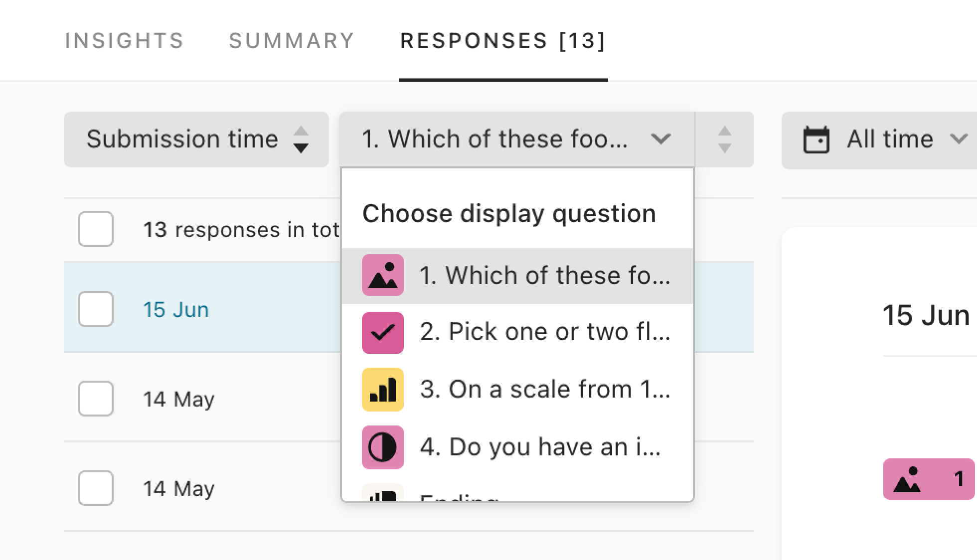This screenshot has width=977, height=560.
Task: Sort by Submission time
Action: 196,140
